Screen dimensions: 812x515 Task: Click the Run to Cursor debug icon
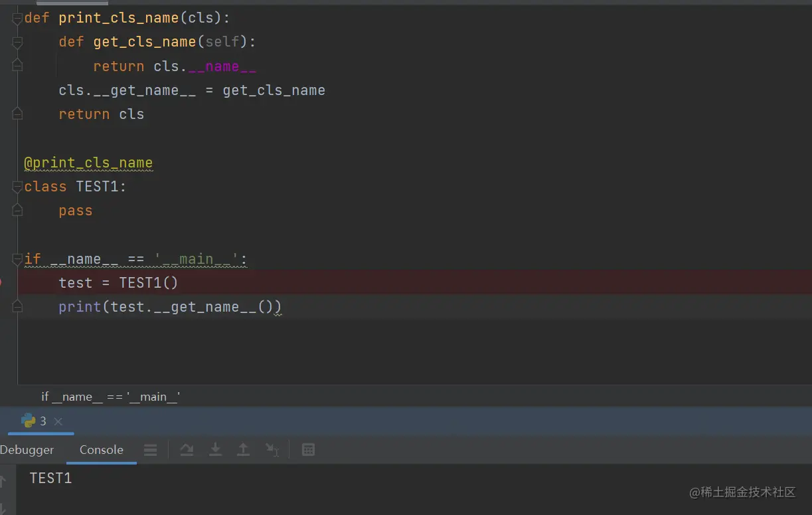pos(272,450)
